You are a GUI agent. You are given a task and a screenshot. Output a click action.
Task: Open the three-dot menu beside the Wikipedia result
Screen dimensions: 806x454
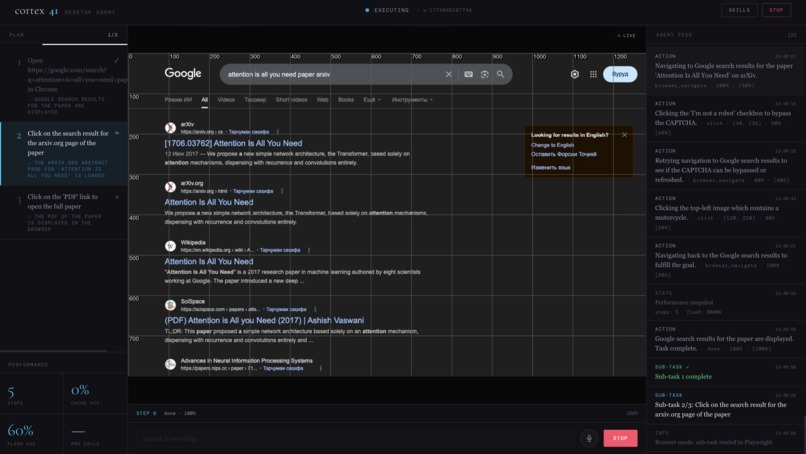coord(308,250)
